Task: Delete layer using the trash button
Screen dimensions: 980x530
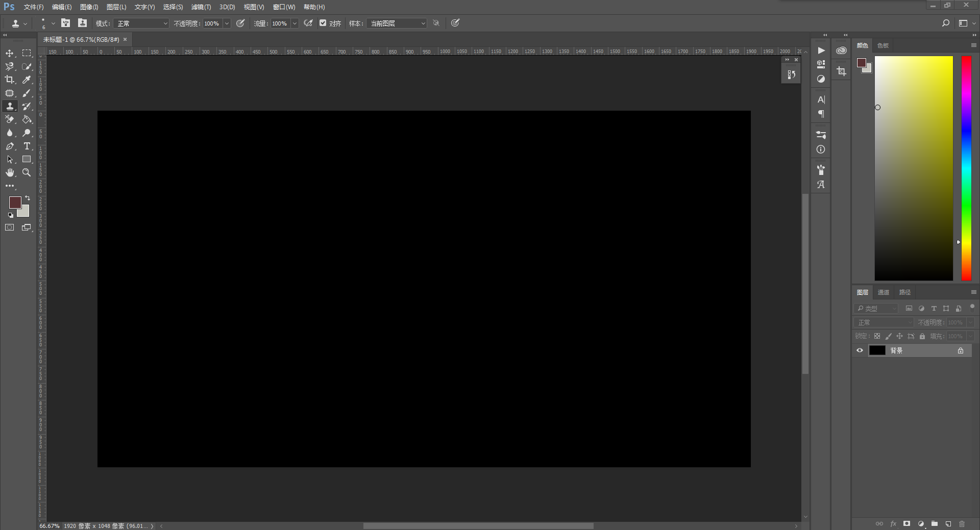Action: tap(962, 524)
